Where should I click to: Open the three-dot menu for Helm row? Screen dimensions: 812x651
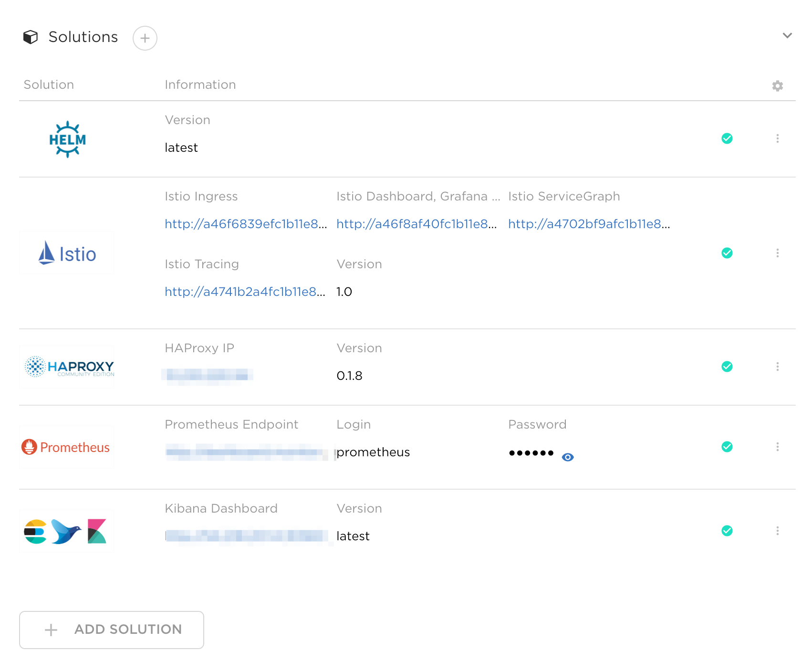(778, 138)
